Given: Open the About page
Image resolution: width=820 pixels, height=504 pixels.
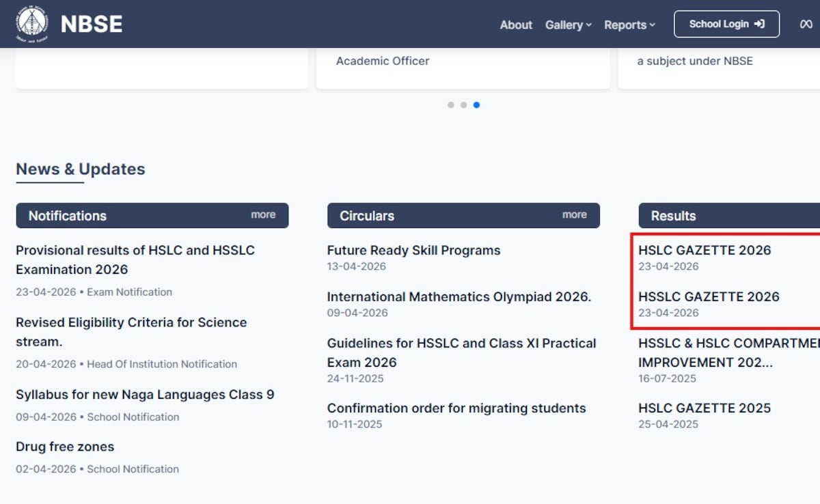Looking at the screenshot, I should [x=515, y=25].
